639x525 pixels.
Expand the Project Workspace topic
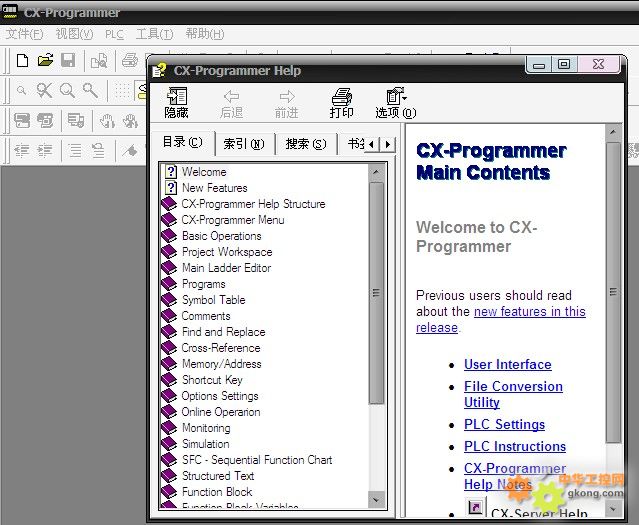click(227, 252)
